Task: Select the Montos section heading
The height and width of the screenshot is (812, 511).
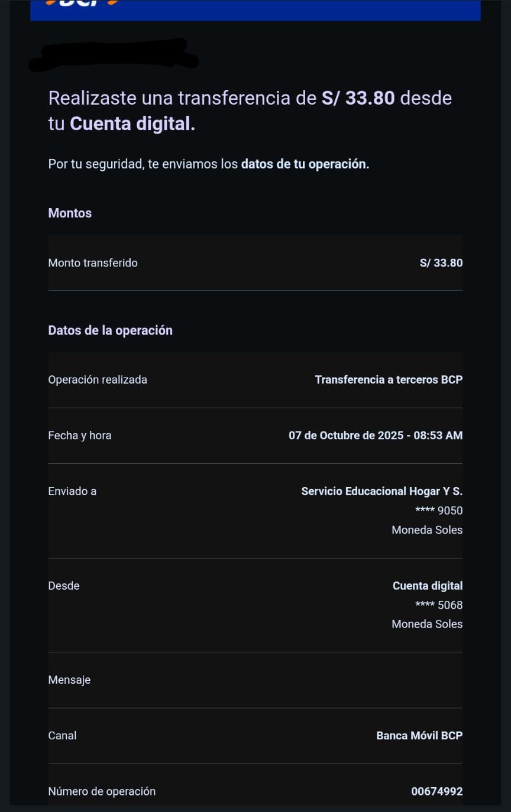Action: pos(70,213)
